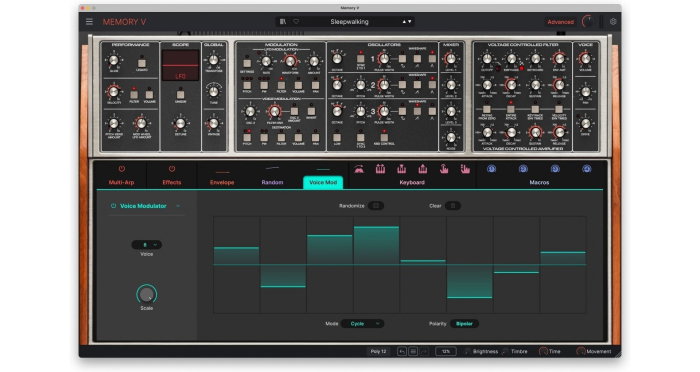Click the Time macro knob in status bar

pyautogui.click(x=543, y=351)
